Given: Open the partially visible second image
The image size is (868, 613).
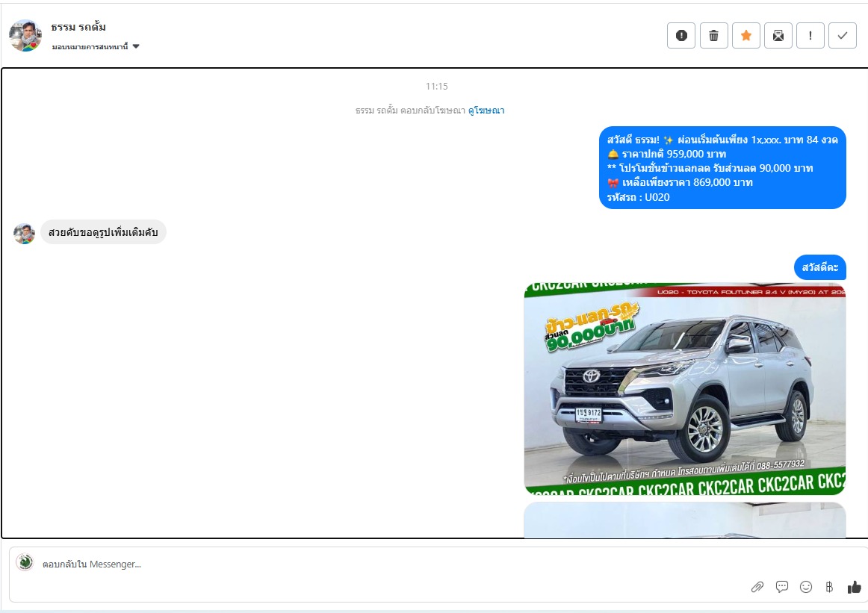Looking at the screenshot, I should (x=685, y=520).
